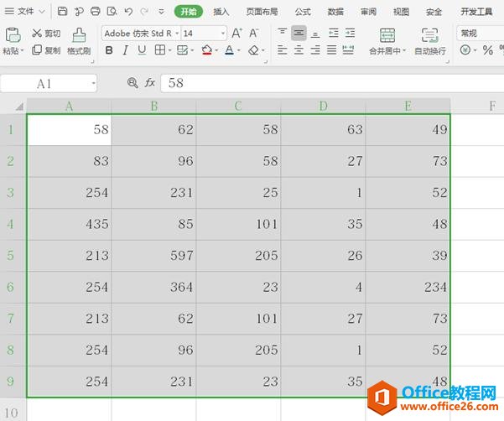
Task: Switch to the Start (开始) tab
Action: [189, 12]
